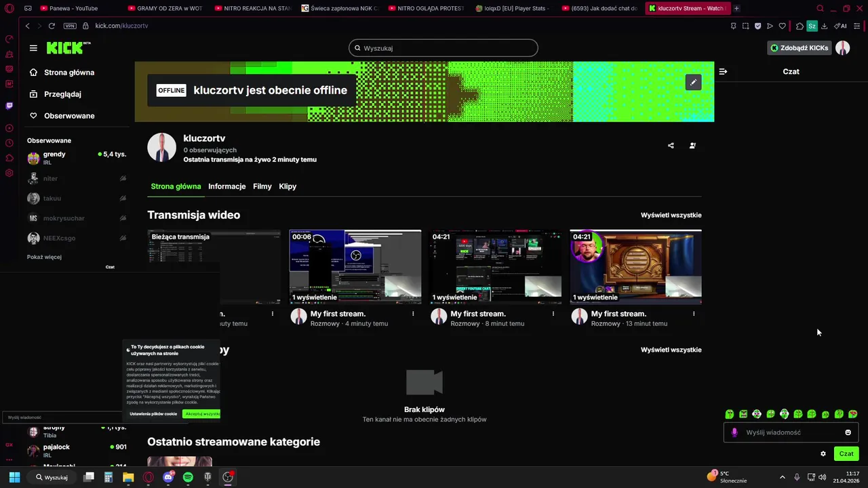Collapse the chat panel with arrow icon
This screenshot has height=488, width=868.
[723, 71]
